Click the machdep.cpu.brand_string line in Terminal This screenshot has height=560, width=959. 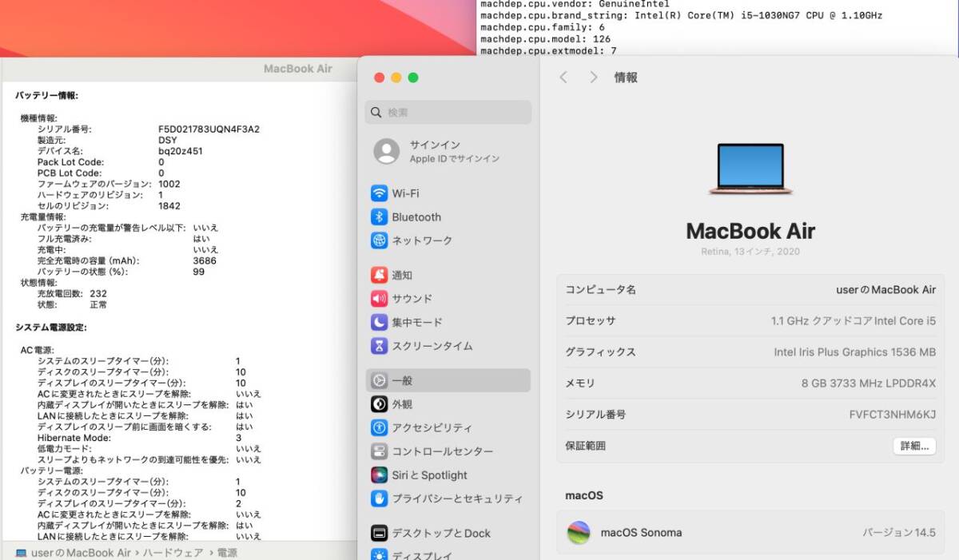[x=681, y=15]
